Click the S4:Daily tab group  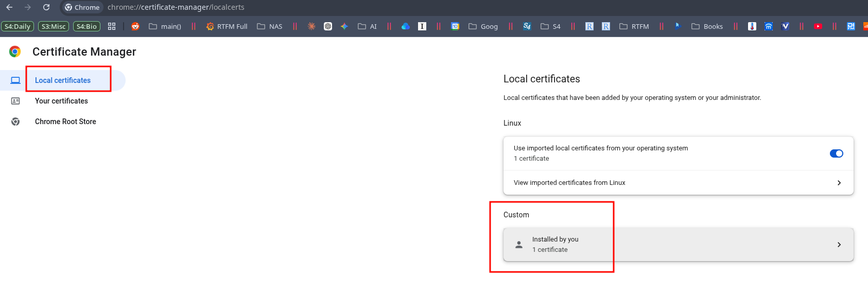point(18,26)
